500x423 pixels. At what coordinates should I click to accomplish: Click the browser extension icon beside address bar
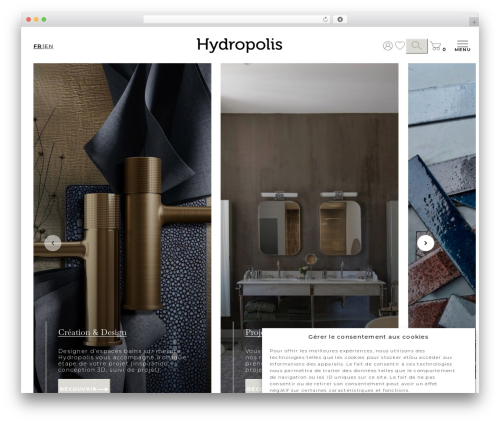pyautogui.click(x=340, y=19)
